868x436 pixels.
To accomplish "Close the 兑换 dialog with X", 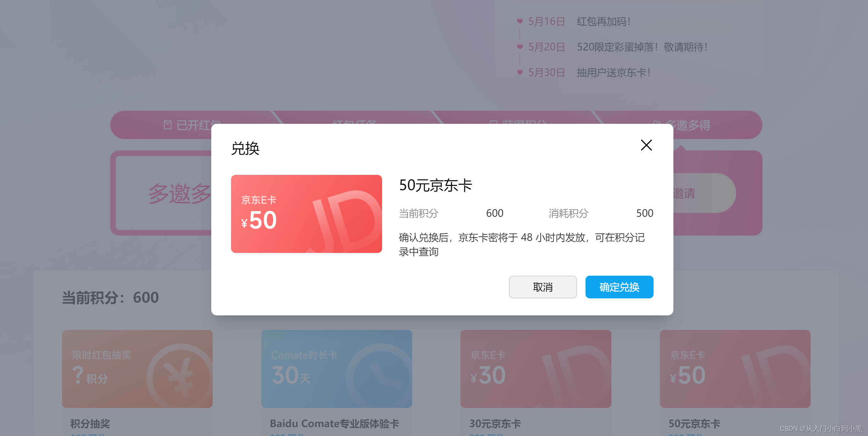I will [x=646, y=145].
